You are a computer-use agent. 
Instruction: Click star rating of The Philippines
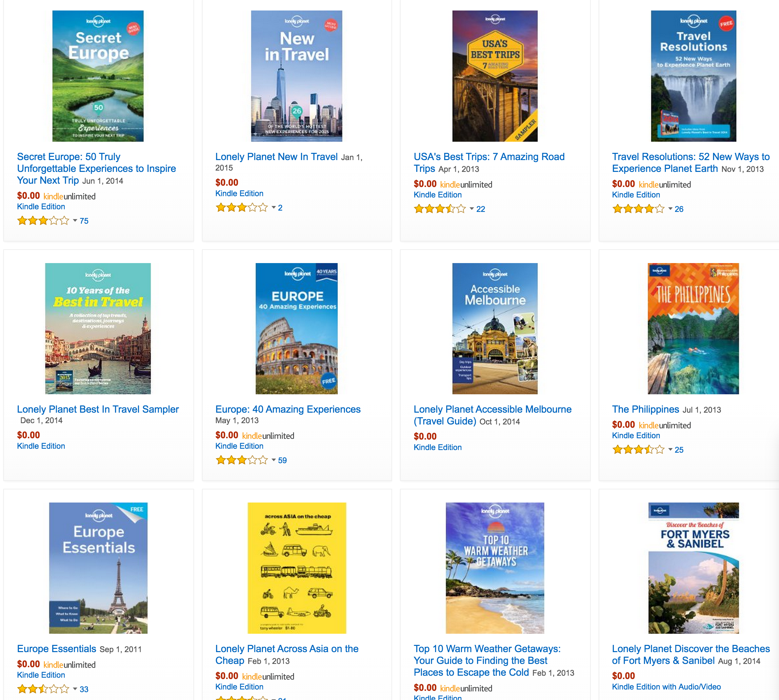638,450
